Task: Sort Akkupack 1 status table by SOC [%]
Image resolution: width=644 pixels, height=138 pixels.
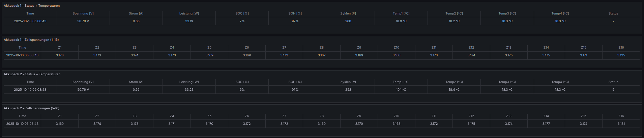Action: (242, 13)
